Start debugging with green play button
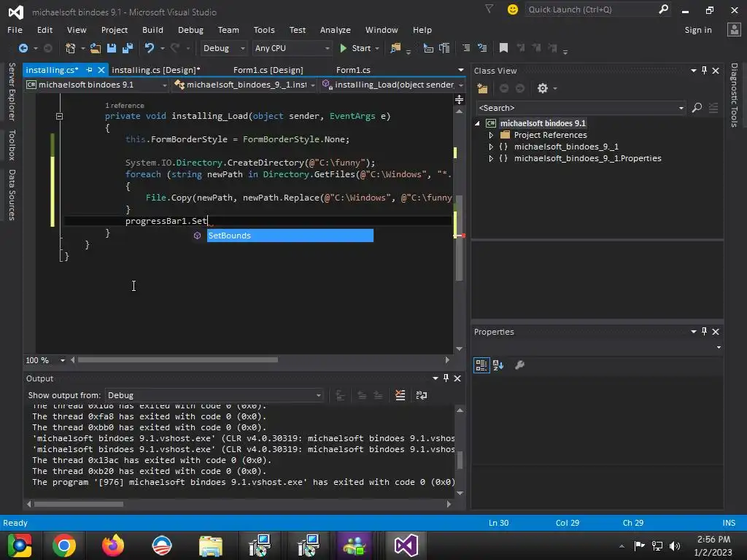The width and height of the screenshot is (747, 560). [356, 48]
